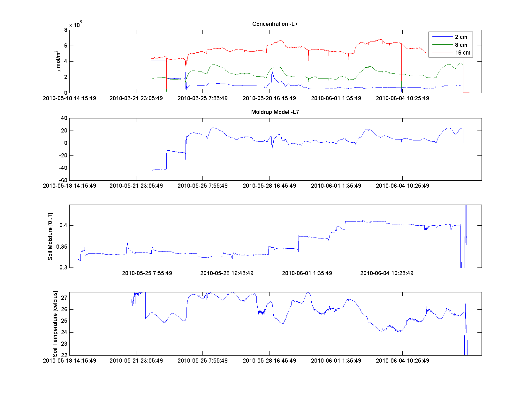Click "2010-05-28 16:45:49" tick under Soil Moisture plot
The image size is (532, 399).
[227, 273]
